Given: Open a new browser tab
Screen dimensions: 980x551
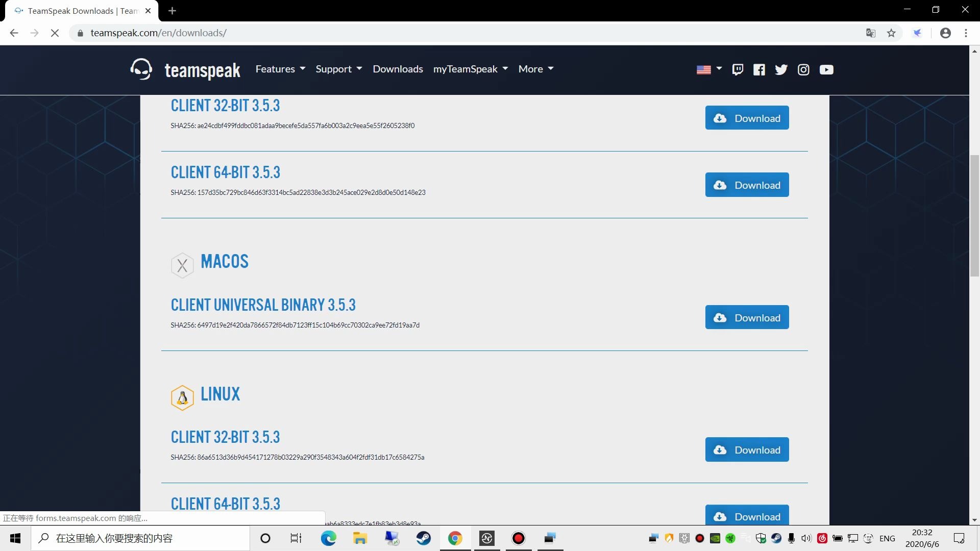Looking at the screenshot, I should pos(172,11).
